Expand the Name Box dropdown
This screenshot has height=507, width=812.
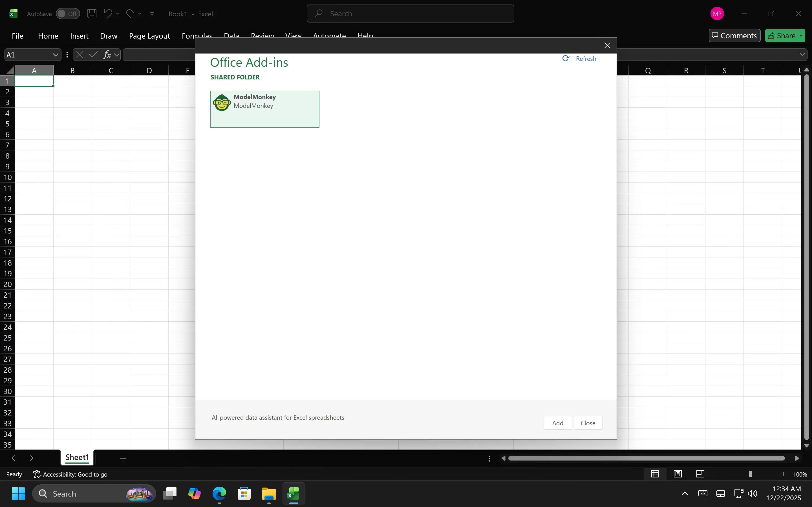click(55, 55)
